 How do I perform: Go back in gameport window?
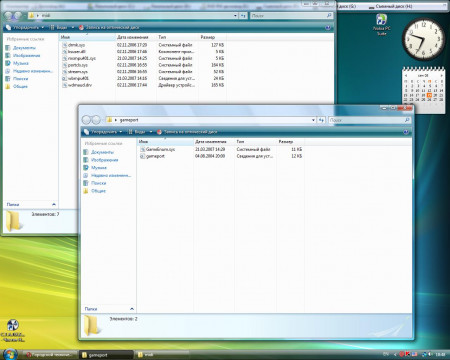coord(86,120)
